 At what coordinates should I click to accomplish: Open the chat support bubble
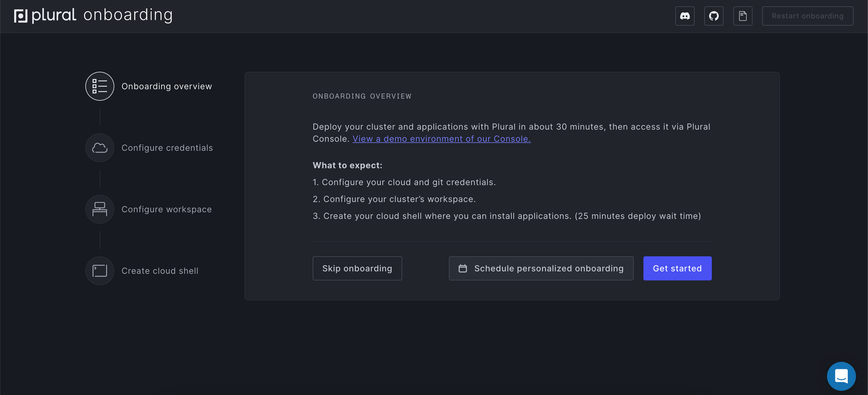tap(841, 376)
